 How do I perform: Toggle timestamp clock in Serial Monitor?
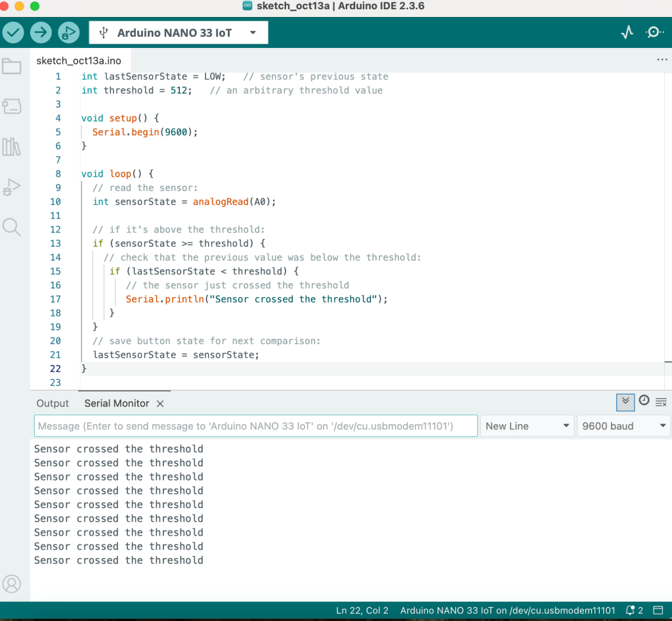644,401
